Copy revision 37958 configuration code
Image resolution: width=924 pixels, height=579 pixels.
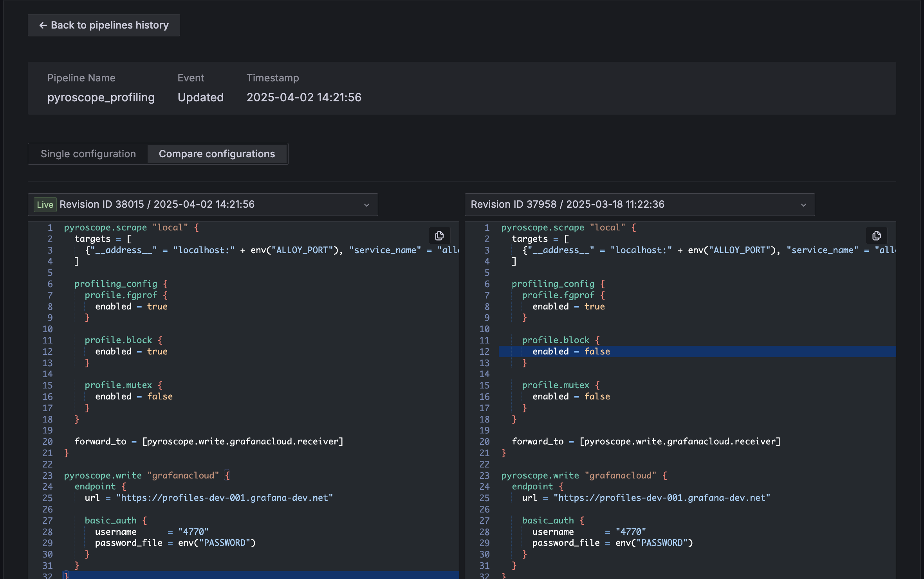877,236
